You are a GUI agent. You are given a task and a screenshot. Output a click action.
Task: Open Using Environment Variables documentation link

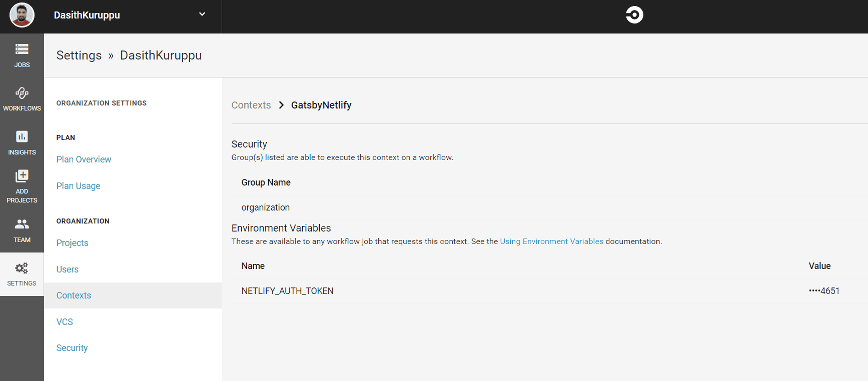coord(551,241)
